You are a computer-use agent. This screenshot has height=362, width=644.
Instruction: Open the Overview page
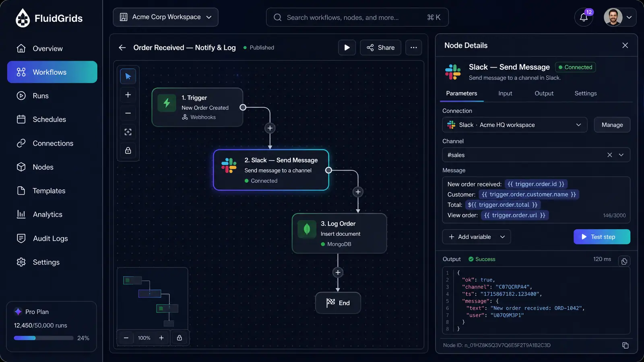(x=52, y=49)
